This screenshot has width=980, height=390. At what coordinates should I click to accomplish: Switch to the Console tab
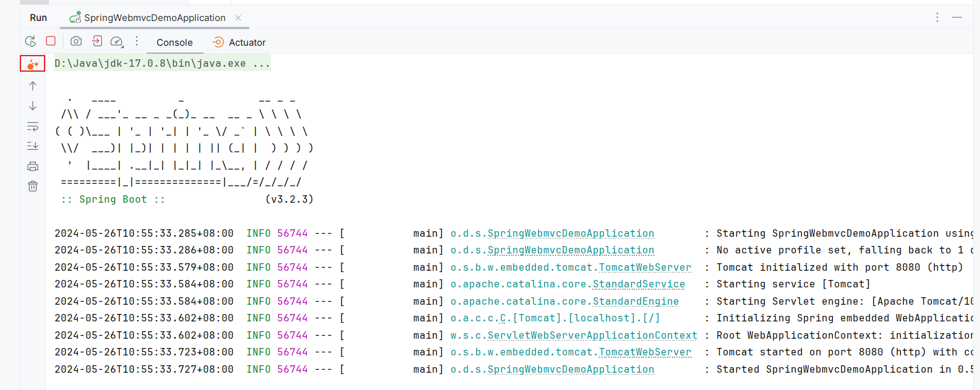[174, 43]
